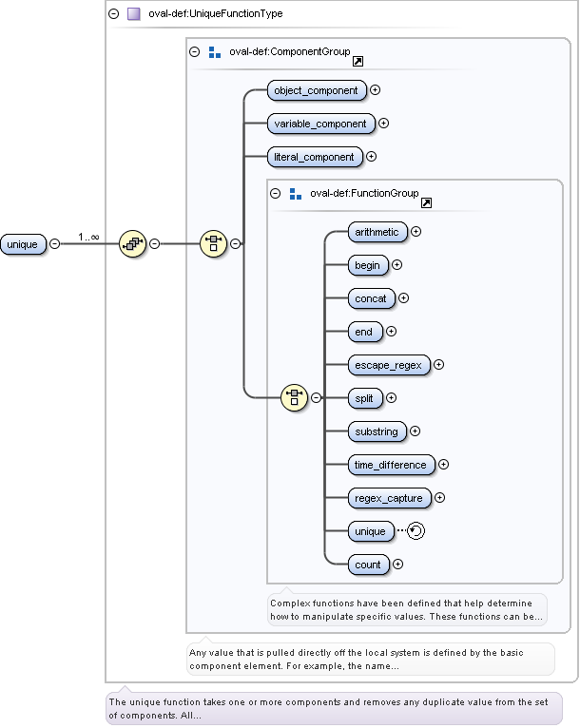This screenshot has height=728, width=580.
Task: Collapse the UniqueFunctionType box
Action: point(114,14)
